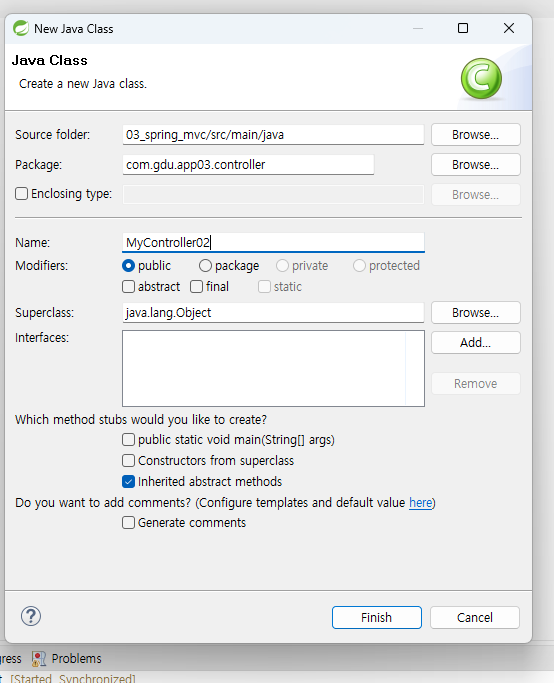Image resolution: width=554 pixels, height=683 pixels.
Task: Browse for Superclass
Action: click(x=476, y=313)
